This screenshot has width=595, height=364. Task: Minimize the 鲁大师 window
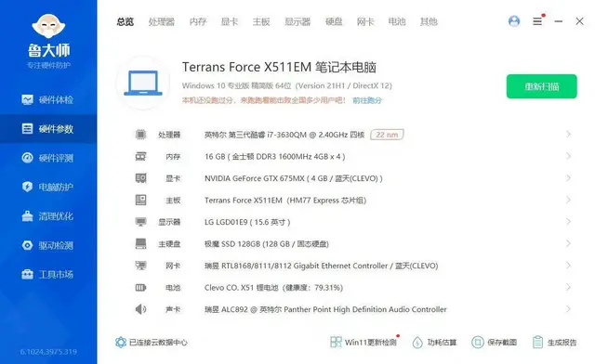click(558, 21)
